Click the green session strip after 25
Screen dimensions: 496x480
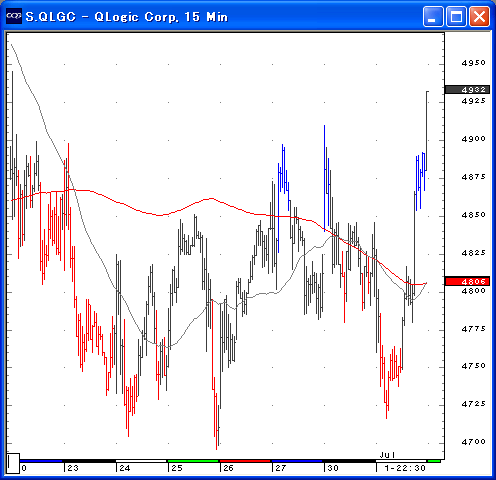click(x=193, y=461)
